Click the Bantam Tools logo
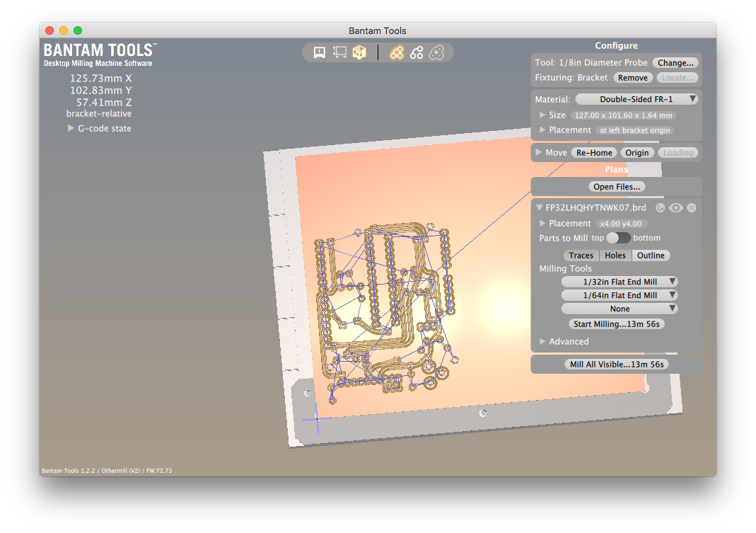 [x=100, y=55]
